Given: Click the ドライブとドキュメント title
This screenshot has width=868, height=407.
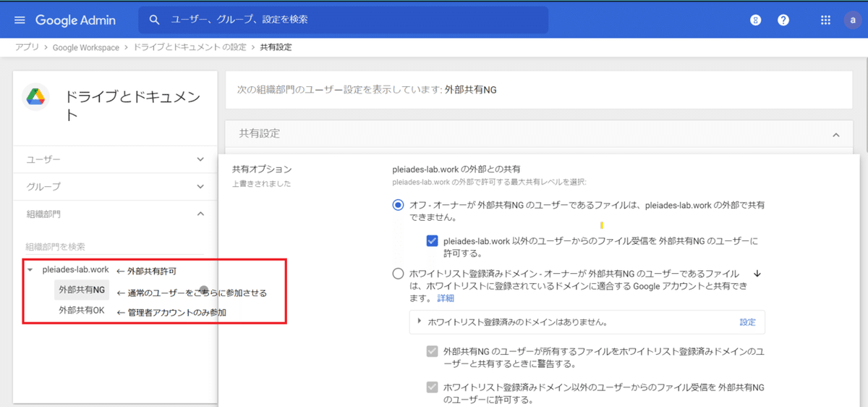Looking at the screenshot, I should (x=132, y=106).
